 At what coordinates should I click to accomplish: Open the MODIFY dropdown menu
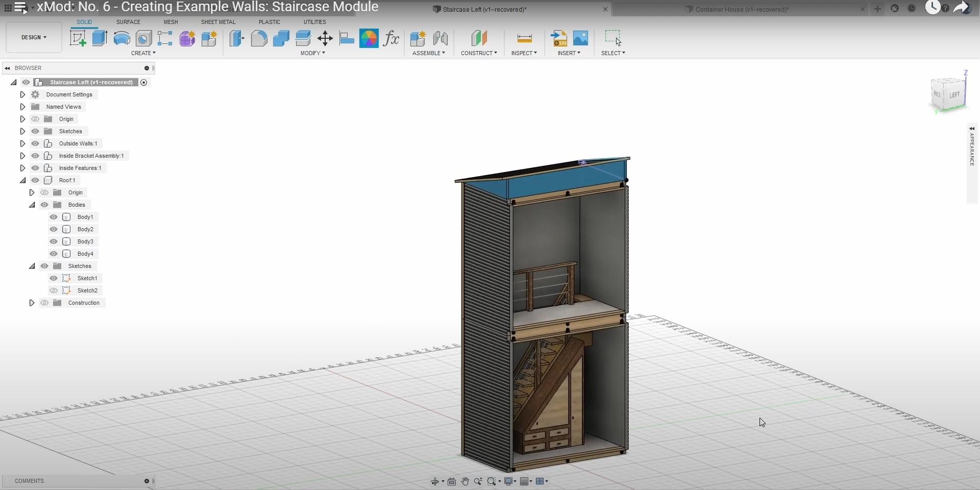pyautogui.click(x=312, y=53)
